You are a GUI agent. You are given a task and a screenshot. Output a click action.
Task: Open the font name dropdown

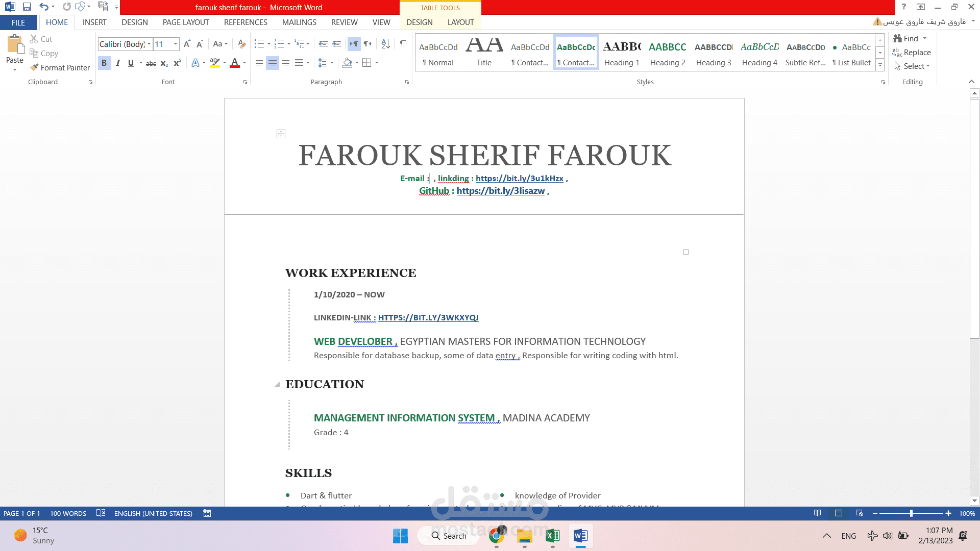click(149, 44)
